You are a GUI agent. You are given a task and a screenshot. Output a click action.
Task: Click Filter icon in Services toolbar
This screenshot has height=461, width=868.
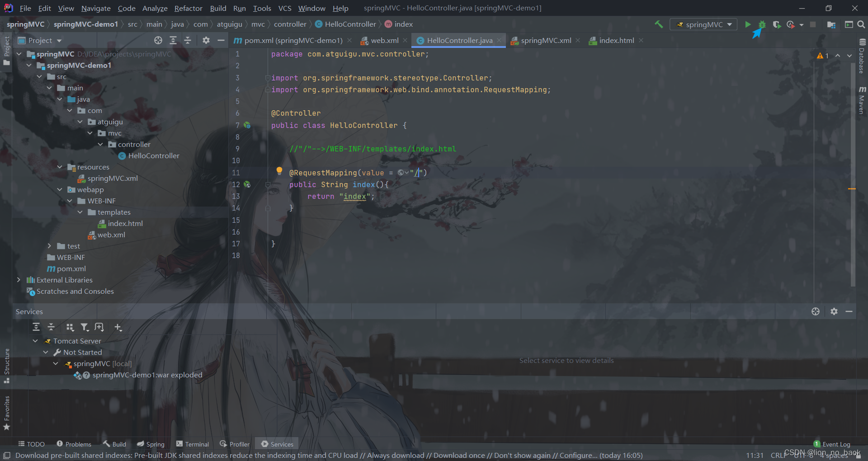click(x=85, y=327)
